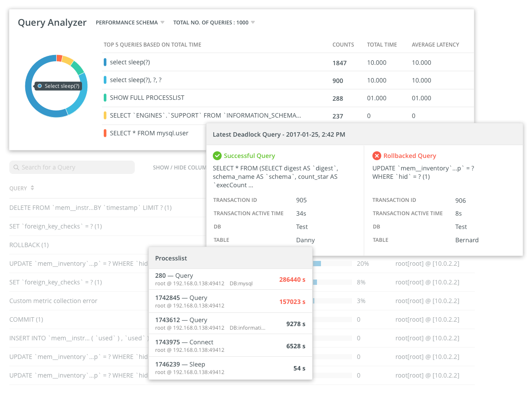
Task: Click the AVERAGE LATENCY column header
Action: pyautogui.click(x=435, y=45)
